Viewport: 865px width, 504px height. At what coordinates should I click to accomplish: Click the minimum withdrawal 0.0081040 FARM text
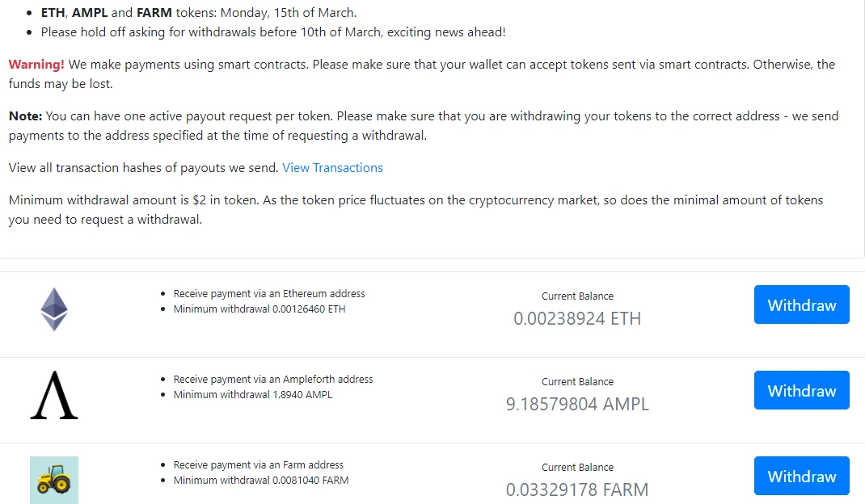point(261,480)
